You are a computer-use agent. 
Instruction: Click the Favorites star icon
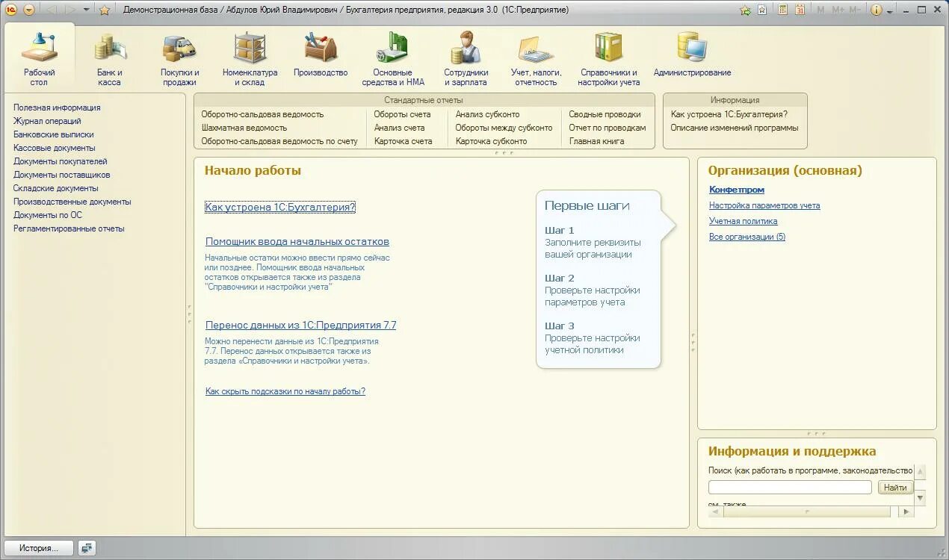tap(105, 10)
